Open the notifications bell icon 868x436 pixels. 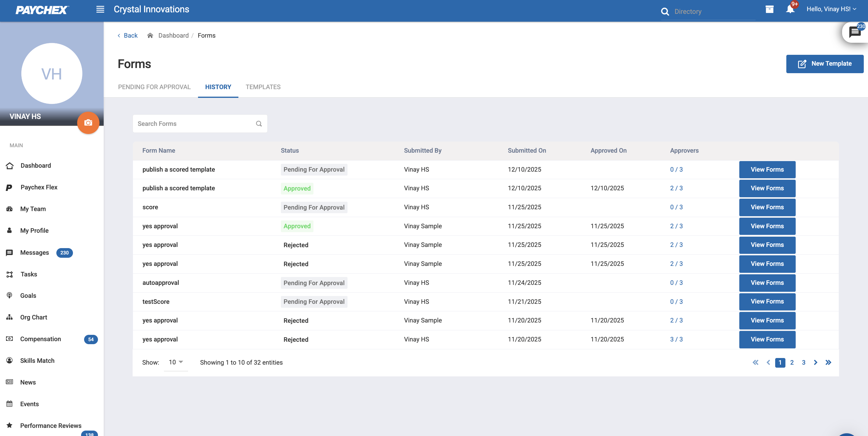(x=790, y=9)
